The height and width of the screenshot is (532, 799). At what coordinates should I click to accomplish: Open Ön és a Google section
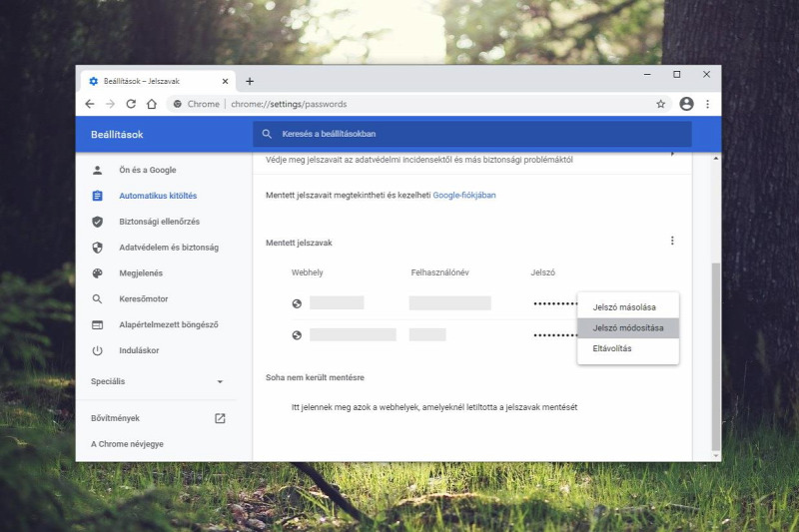[148, 170]
